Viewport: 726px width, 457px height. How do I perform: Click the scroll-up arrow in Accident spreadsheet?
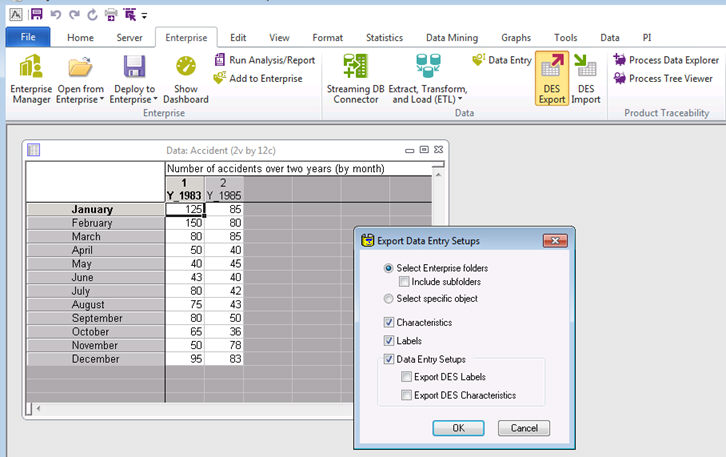(438, 175)
